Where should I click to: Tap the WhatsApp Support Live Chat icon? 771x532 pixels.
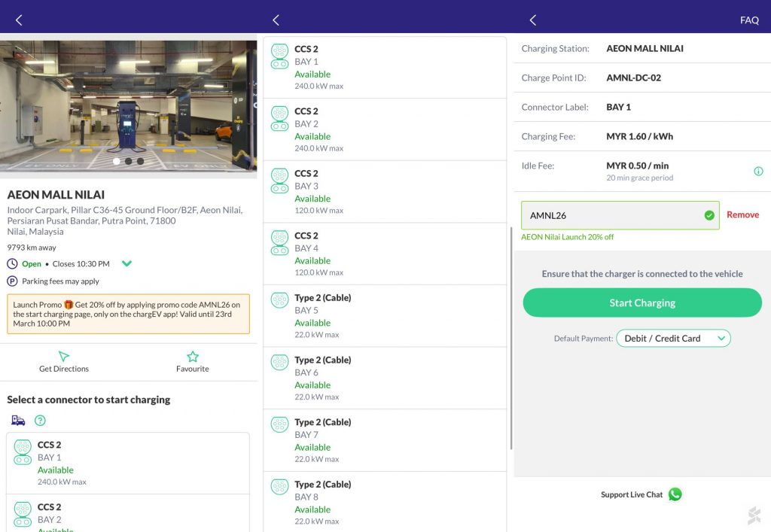[675, 494]
